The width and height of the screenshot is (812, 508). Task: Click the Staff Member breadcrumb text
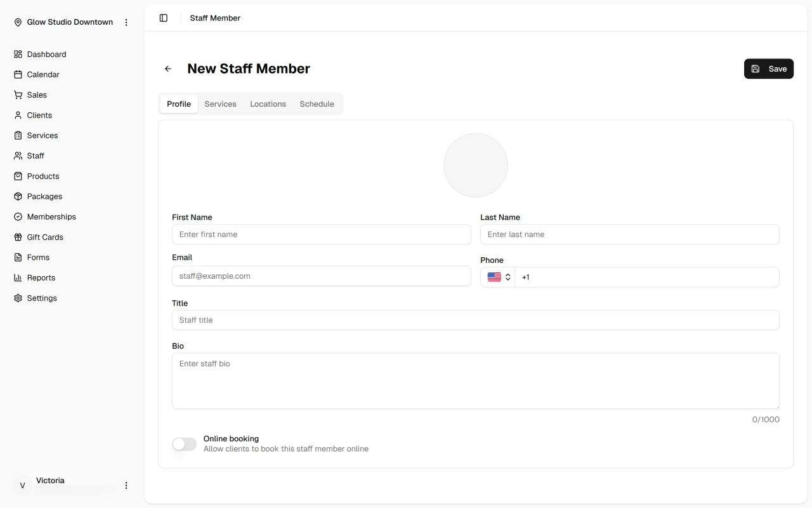pyautogui.click(x=215, y=18)
